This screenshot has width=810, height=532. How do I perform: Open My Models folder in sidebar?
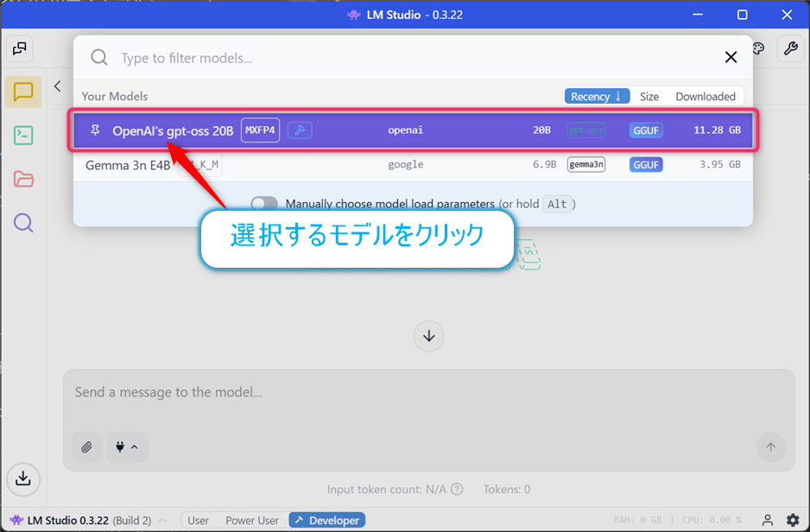[x=23, y=180]
